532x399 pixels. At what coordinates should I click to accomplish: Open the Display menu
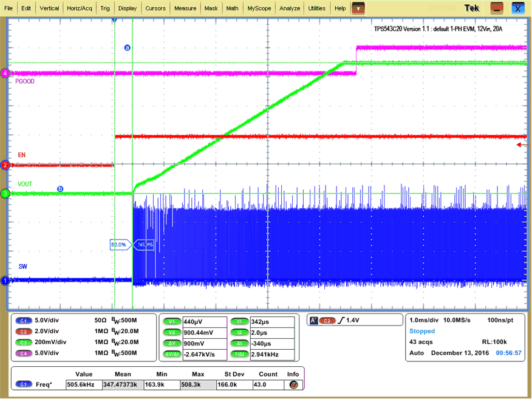(128, 8)
